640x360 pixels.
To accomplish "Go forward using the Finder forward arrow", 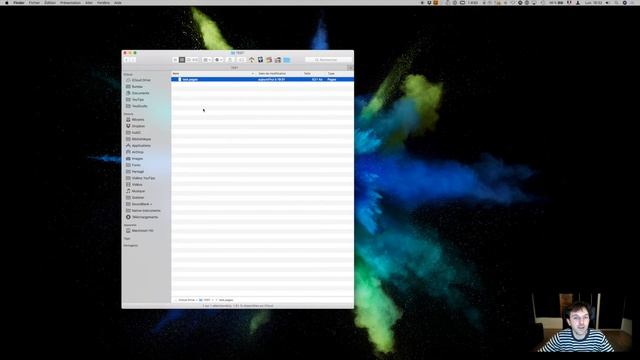I will tap(133, 60).
